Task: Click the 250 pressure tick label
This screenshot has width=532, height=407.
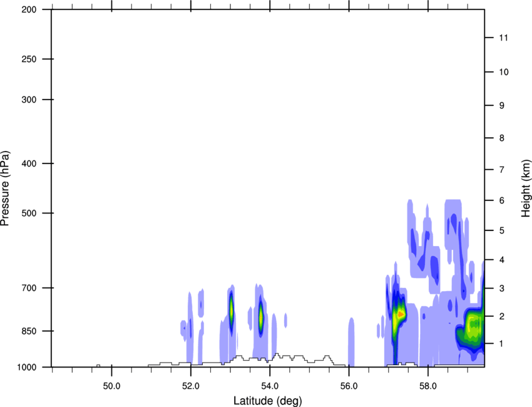Action: point(29,59)
